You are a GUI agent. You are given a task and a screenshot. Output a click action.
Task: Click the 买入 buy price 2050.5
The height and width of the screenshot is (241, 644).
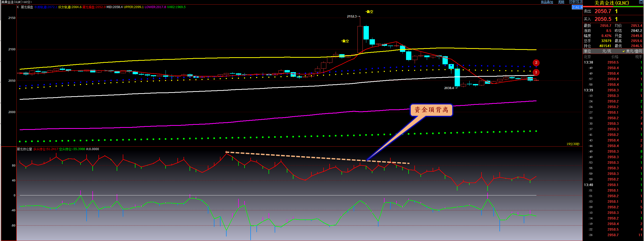tap(603, 19)
